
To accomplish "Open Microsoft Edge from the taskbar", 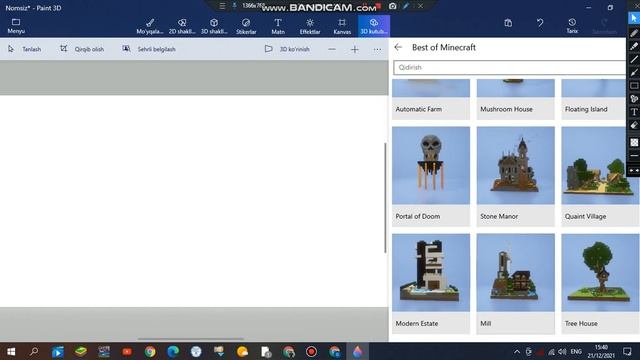I will coord(173,351).
